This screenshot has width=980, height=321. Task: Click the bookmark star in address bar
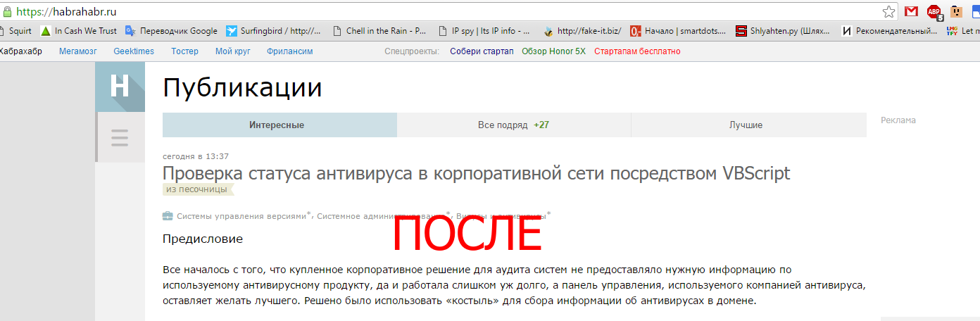pyautogui.click(x=889, y=11)
